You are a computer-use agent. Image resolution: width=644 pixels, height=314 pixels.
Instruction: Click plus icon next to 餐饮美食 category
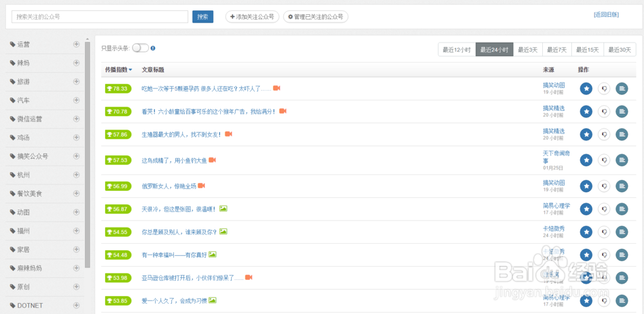77,193
